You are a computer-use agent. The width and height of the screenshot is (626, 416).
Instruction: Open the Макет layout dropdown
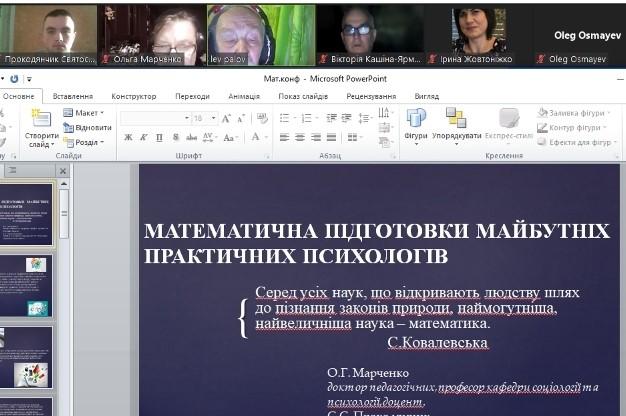coord(83,113)
